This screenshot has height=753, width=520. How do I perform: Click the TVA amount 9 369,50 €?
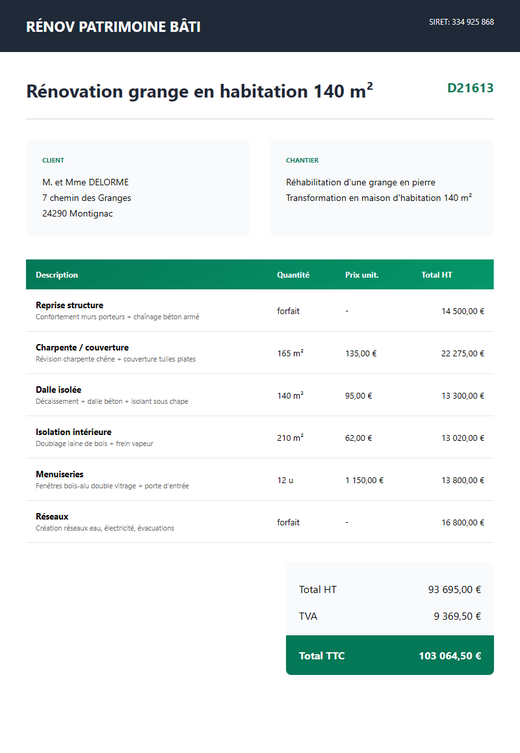pyautogui.click(x=457, y=616)
